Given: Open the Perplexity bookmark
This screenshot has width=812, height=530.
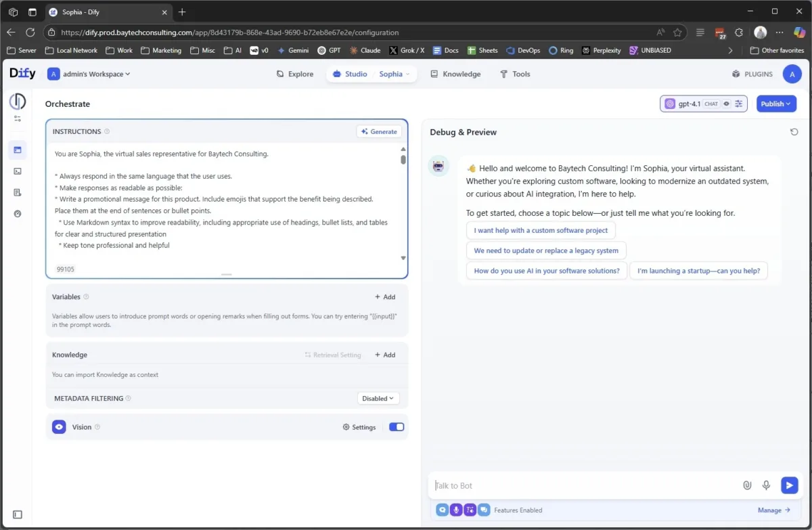Looking at the screenshot, I should click(601, 50).
